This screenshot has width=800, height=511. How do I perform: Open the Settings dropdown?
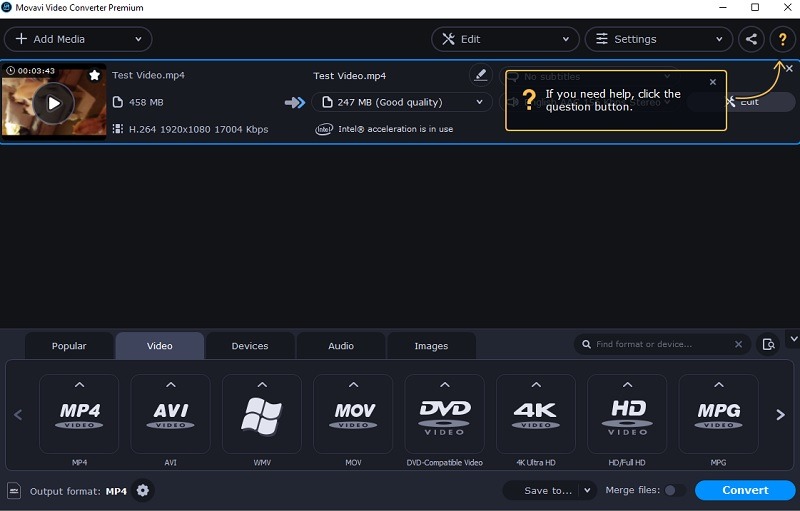(x=659, y=39)
